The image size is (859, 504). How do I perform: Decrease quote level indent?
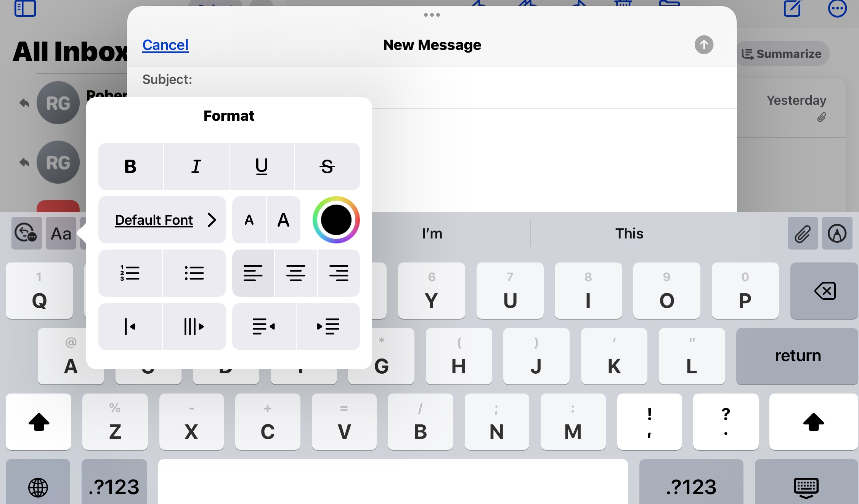tap(130, 326)
